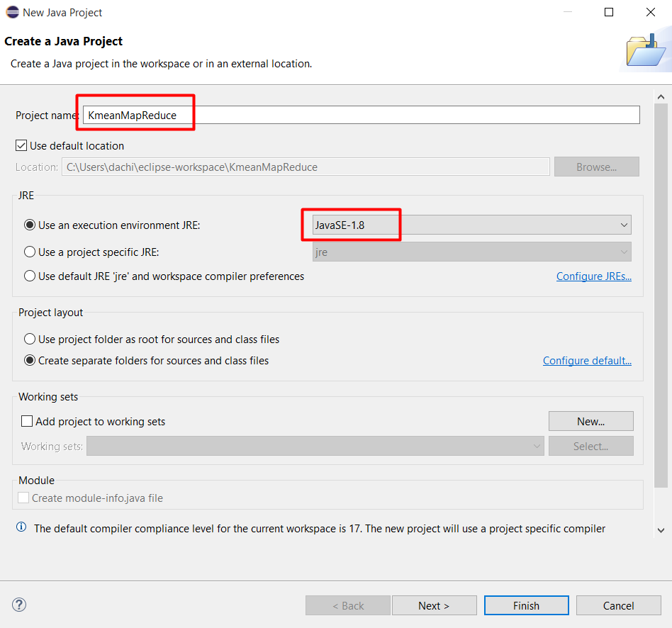Click the info icon beside compiler compliance message

21,527
